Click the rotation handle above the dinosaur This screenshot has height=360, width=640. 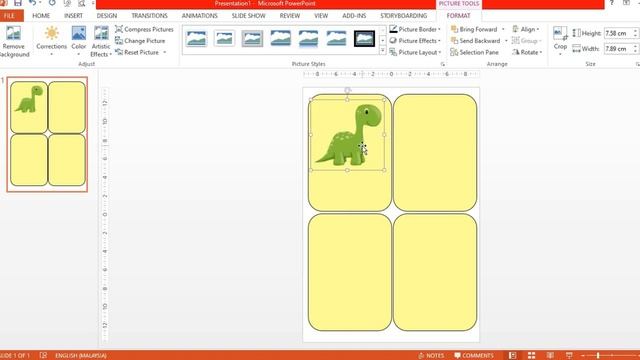pyautogui.click(x=347, y=90)
